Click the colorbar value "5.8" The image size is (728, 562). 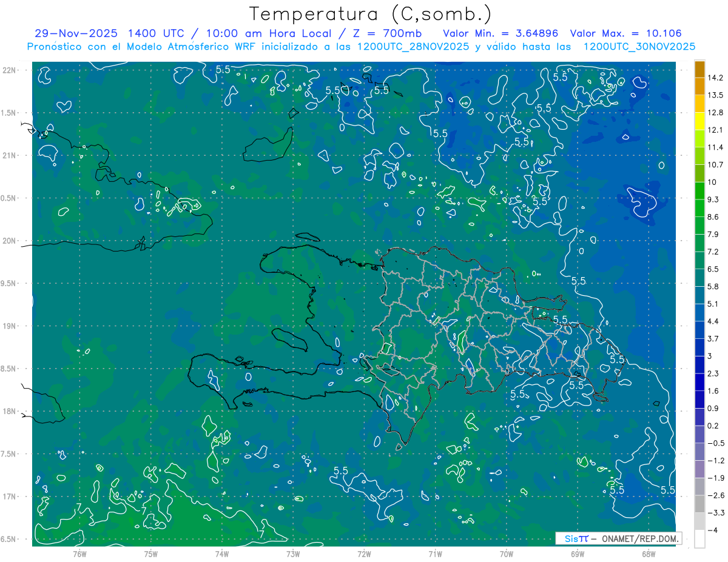coord(713,286)
